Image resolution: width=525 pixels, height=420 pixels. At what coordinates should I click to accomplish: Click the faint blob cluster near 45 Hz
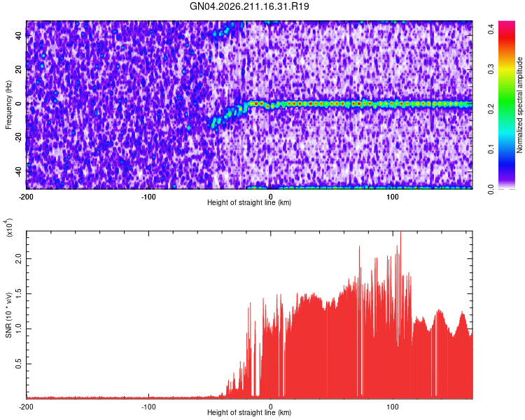222,32
